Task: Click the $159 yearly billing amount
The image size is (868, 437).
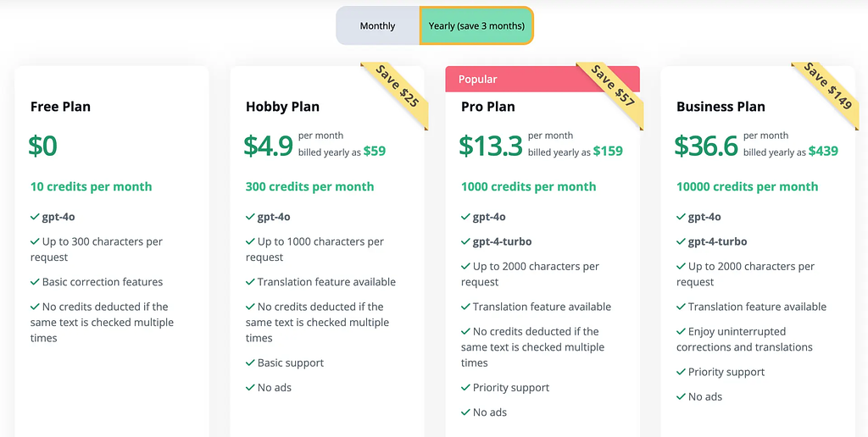Action: point(608,152)
